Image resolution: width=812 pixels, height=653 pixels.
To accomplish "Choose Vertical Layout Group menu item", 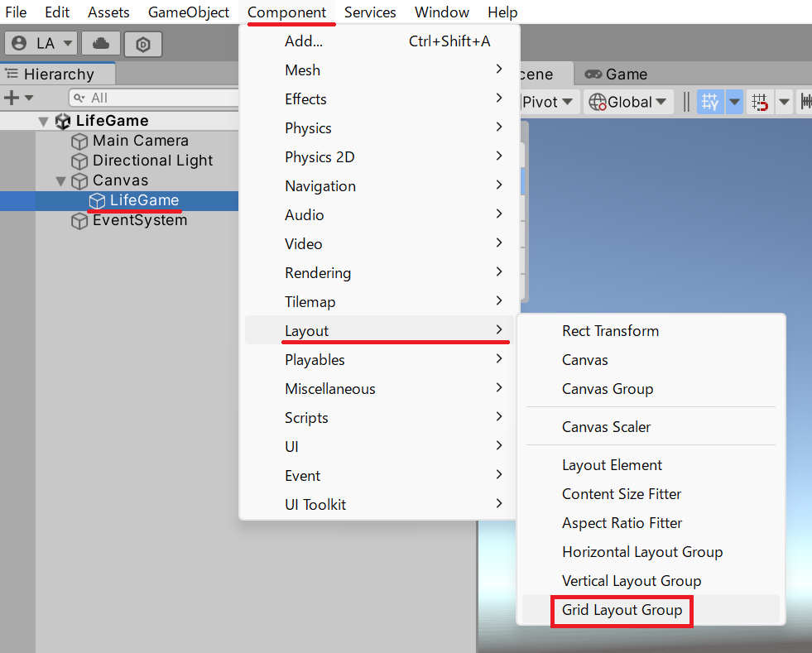I will click(631, 581).
